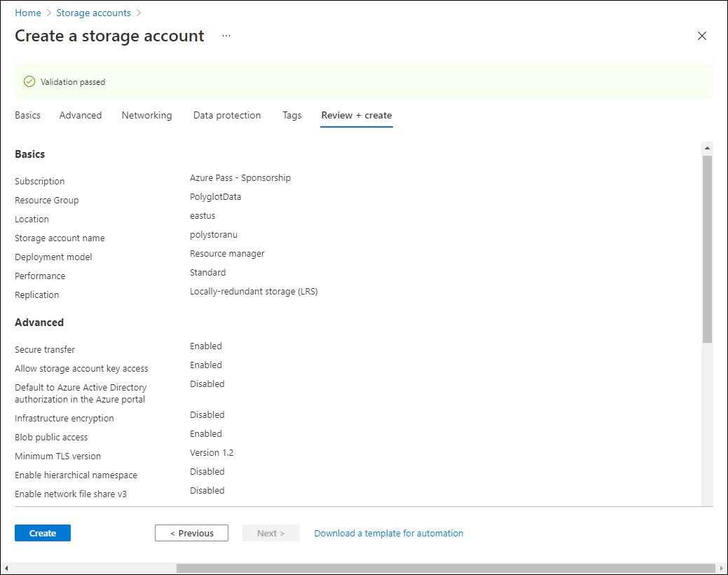Click the polystoranu storage account name value
The image size is (728, 575).
click(214, 235)
